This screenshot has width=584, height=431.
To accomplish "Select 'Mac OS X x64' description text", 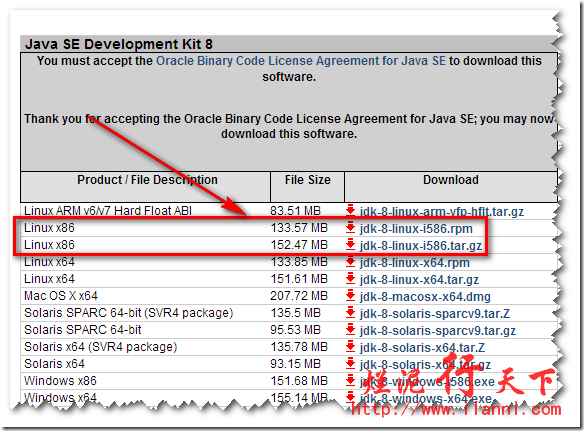I will pos(61,296).
